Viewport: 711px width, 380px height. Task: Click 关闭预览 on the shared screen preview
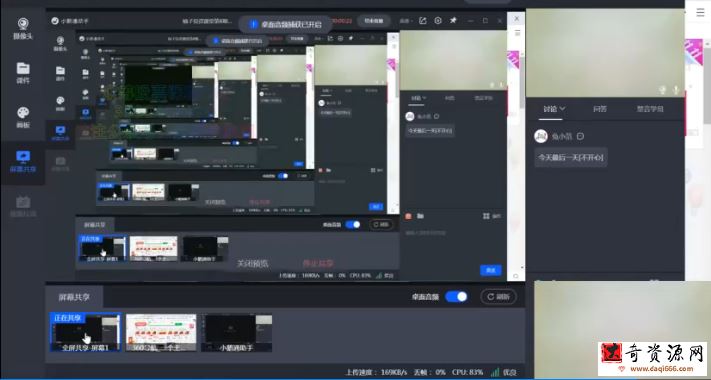(x=253, y=263)
